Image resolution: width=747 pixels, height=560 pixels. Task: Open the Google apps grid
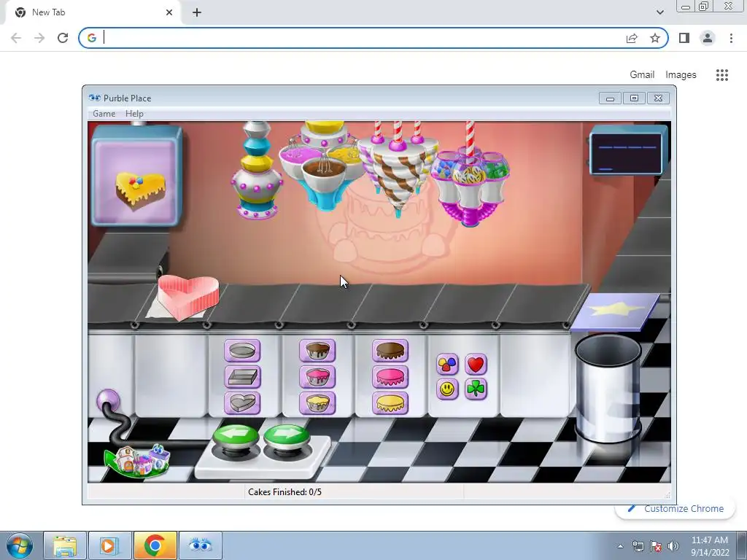pos(722,75)
